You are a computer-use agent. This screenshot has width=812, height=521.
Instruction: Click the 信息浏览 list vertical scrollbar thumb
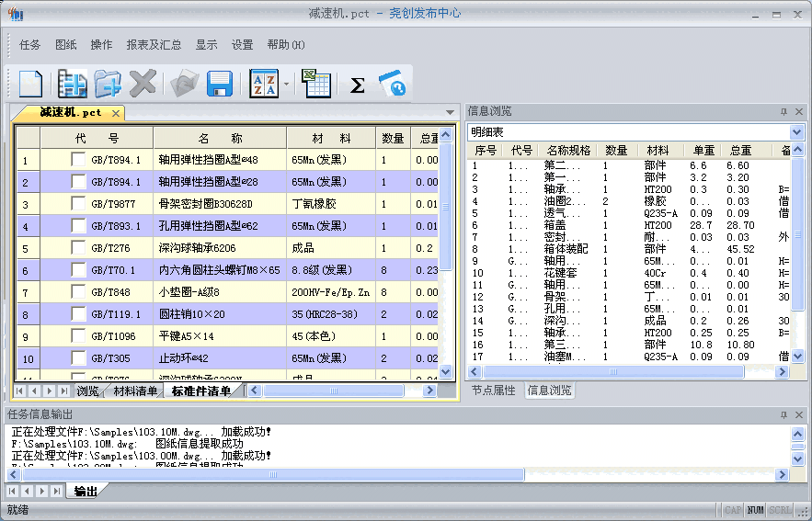[x=797, y=234]
